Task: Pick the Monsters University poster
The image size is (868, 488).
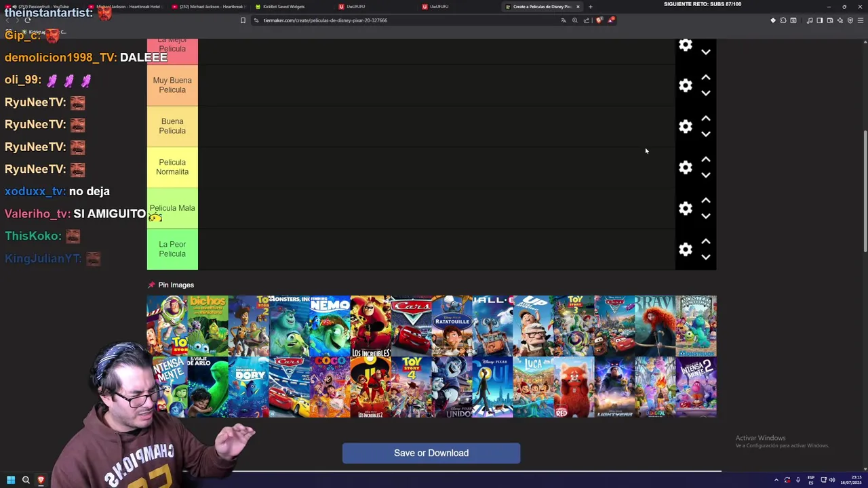Action: pyautogui.click(x=696, y=326)
